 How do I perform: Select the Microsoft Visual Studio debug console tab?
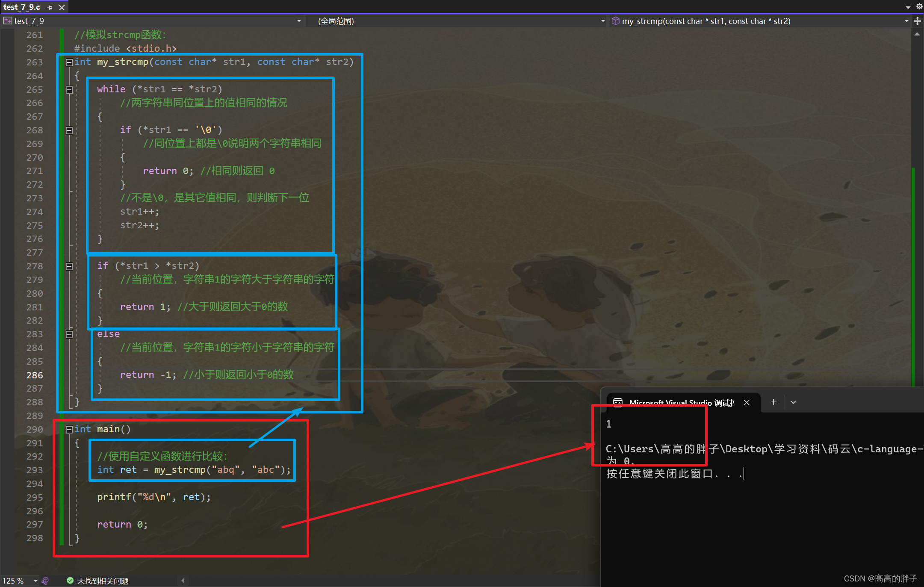(x=680, y=402)
